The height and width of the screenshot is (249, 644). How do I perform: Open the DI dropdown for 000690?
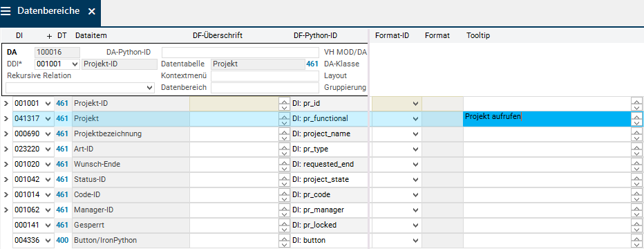coord(48,134)
